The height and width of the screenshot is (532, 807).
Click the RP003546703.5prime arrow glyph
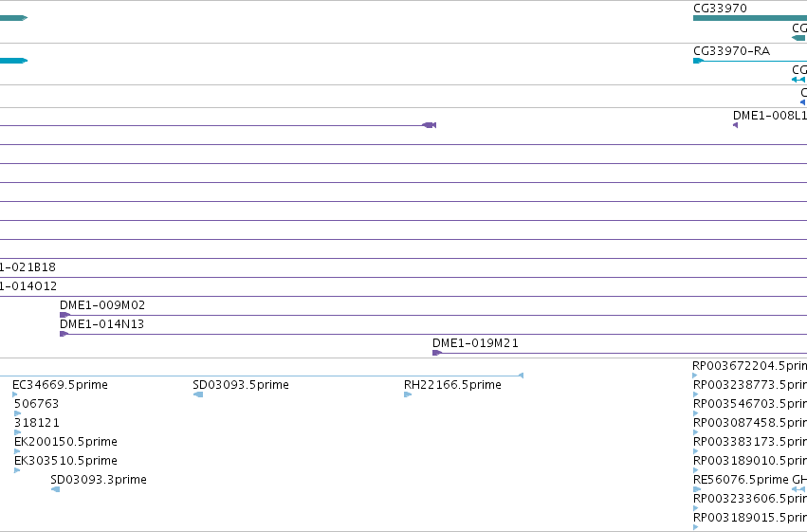point(696,413)
